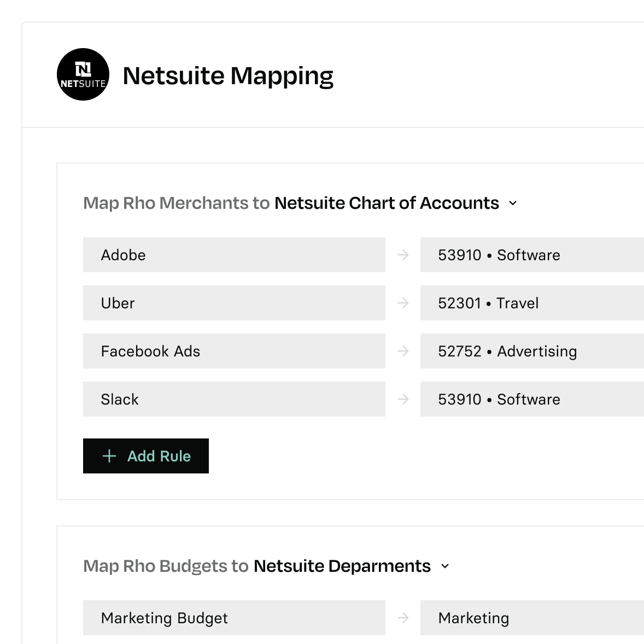Viewport: 644px width, 644px height.
Task: Click the arrow icon in Adobe row
Action: tap(403, 255)
